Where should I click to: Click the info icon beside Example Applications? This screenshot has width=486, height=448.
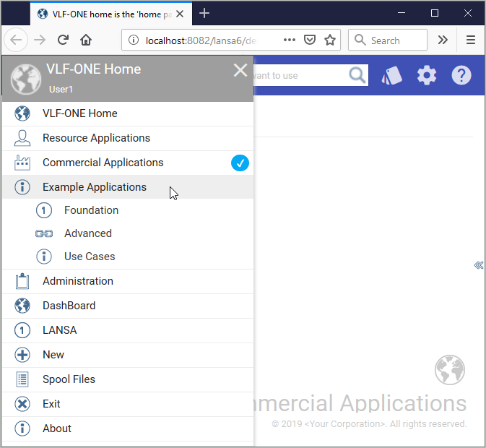click(22, 187)
